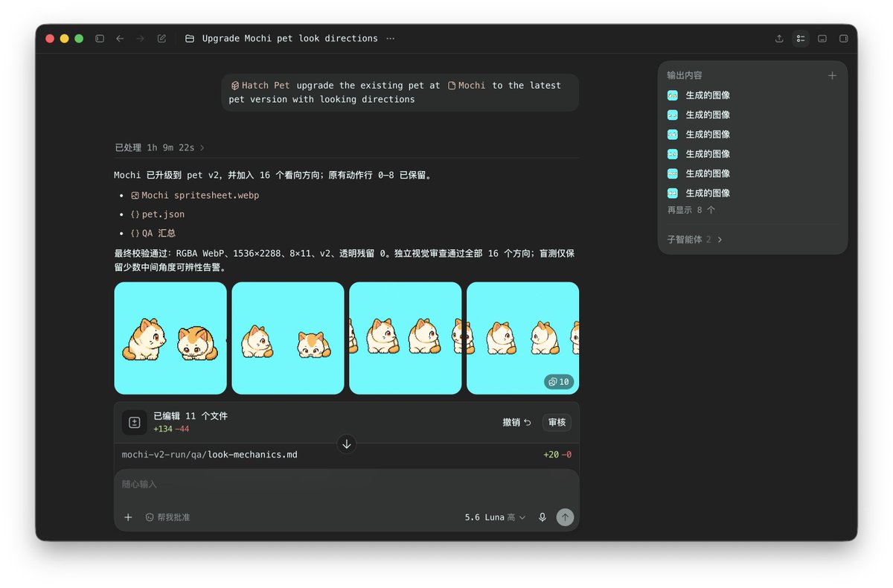Click the 已编辑 11 个文件 heading

[x=191, y=416]
